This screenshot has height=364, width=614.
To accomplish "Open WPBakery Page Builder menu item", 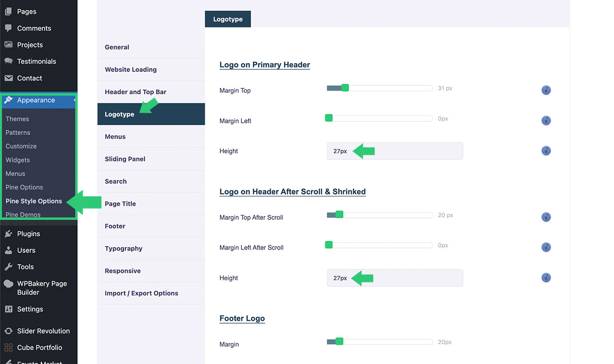I will pos(42,288).
